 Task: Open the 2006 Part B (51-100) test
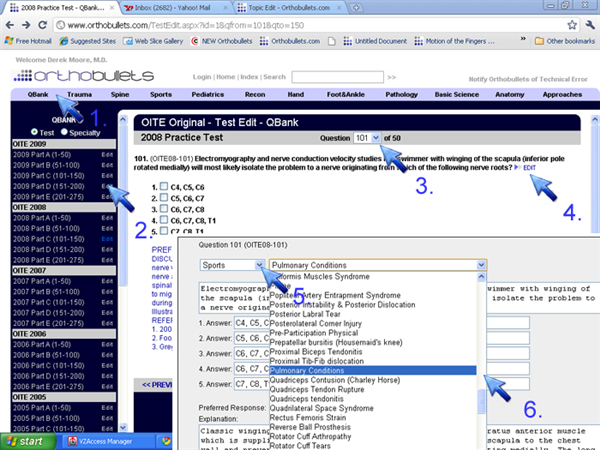pos(46,355)
